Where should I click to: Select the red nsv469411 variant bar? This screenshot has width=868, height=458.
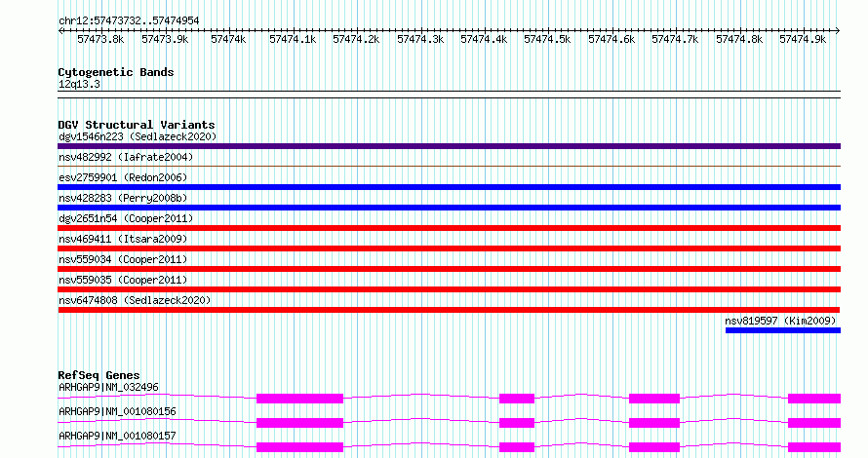click(449, 248)
